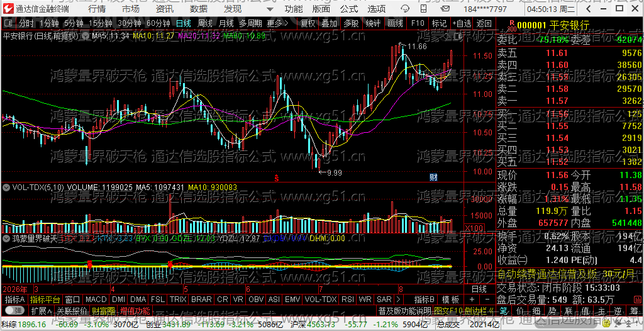This screenshot has height=331, width=644.
Task: Open the 复权 adjustment dropdown
Action: [x=308, y=23]
